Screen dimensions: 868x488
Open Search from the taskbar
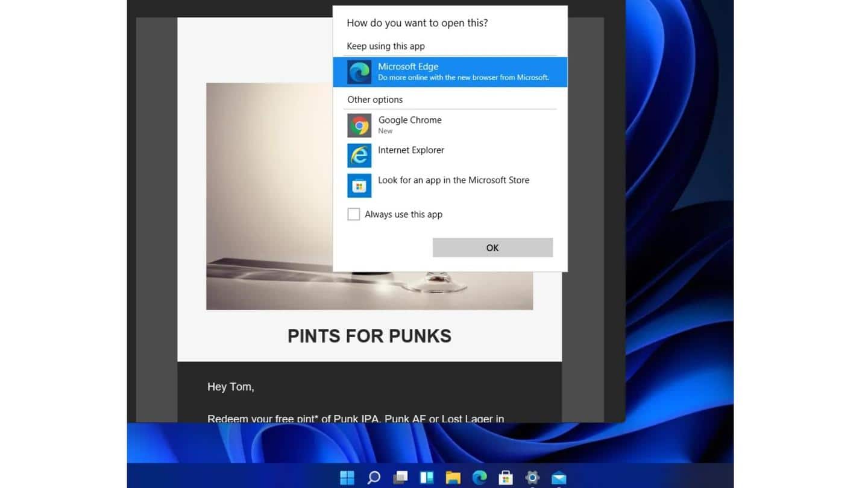coord(374,478)
